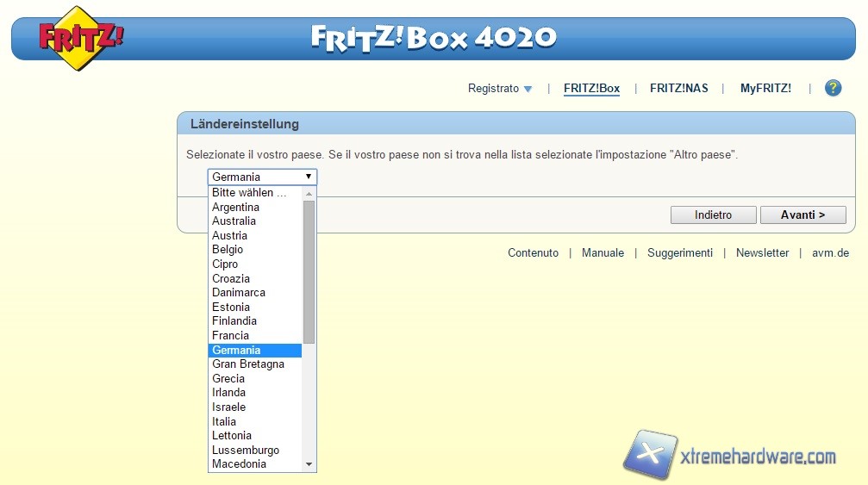Select Italia from country list

coord(224,421)
